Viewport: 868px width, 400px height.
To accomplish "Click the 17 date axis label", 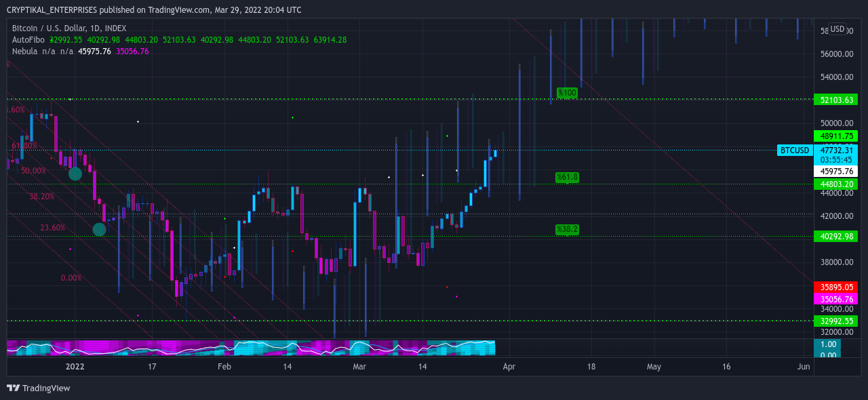I will point(152,366).
